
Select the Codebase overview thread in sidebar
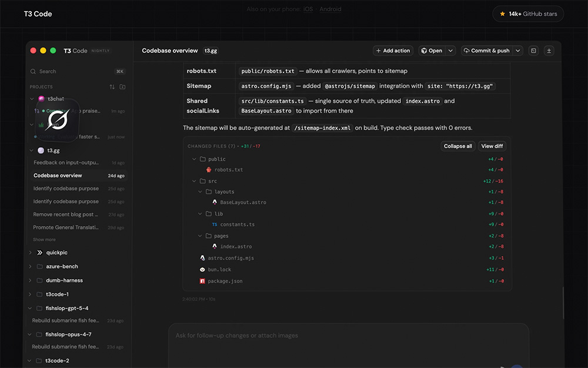78,175
